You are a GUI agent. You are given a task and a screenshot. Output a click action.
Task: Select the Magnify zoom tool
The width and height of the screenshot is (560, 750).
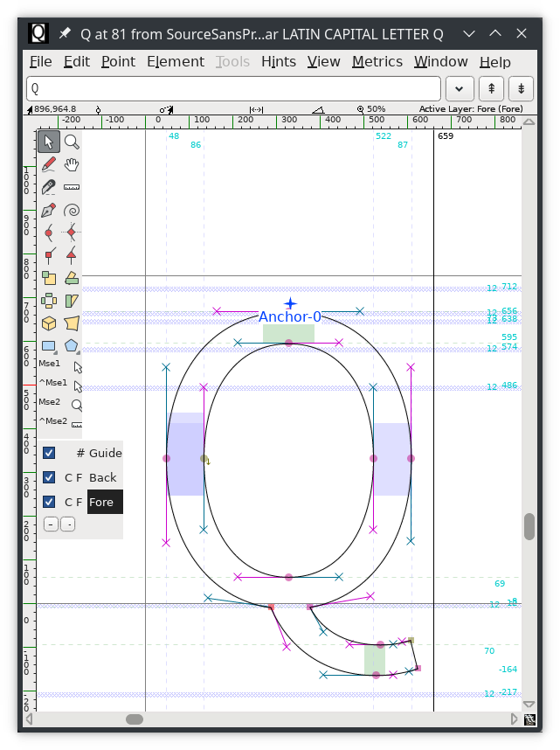(x=72, y=142)
